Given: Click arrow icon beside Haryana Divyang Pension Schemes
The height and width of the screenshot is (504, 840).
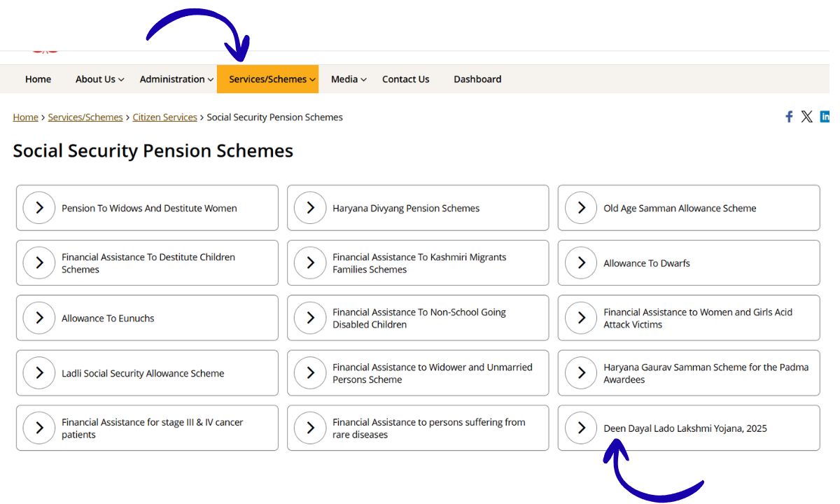Looking at the screenshot, I should (310, 208).
